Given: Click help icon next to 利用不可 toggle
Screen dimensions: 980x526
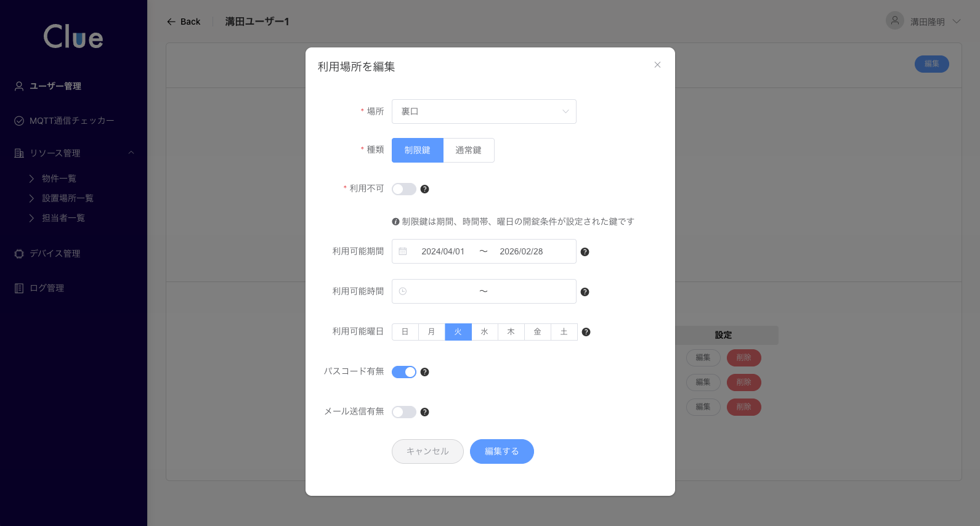Looking at the screenshot, I should point(424,189).
